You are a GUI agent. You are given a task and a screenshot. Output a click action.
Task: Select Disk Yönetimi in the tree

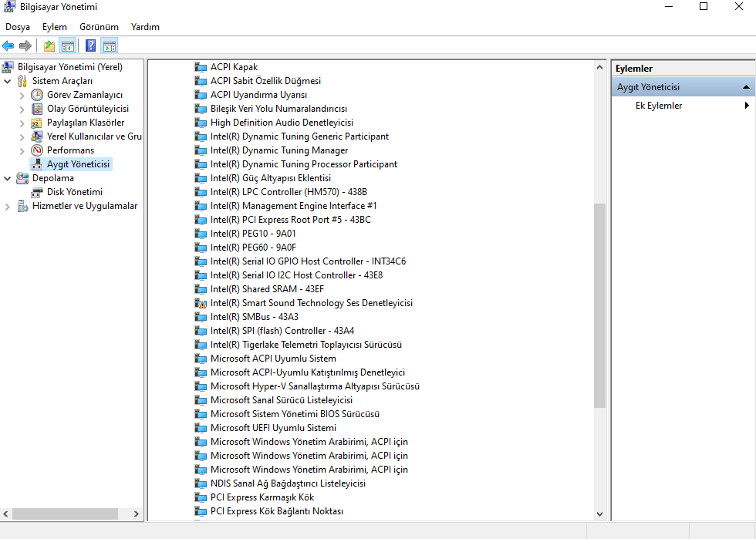(x=75, y=192)
